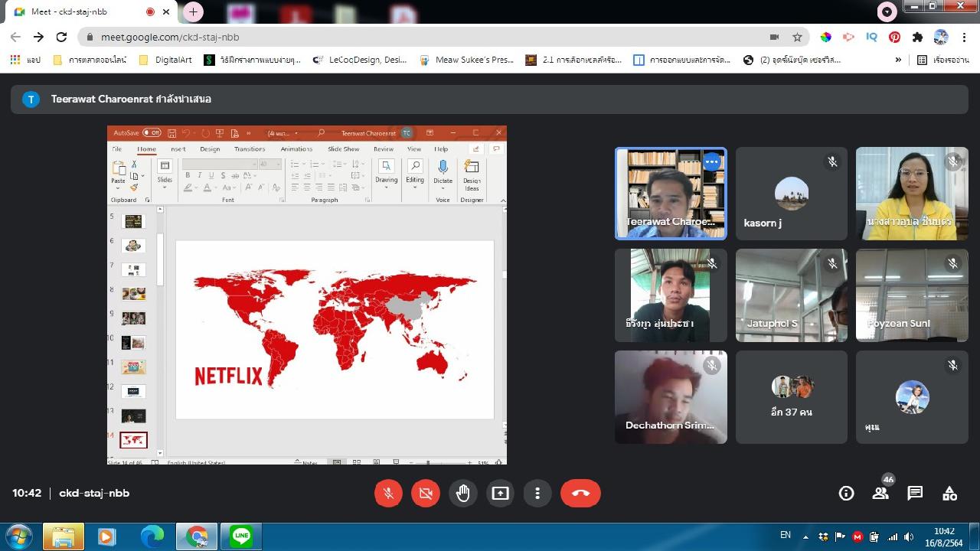Switch to Design tab in PowerPoint

210,149
